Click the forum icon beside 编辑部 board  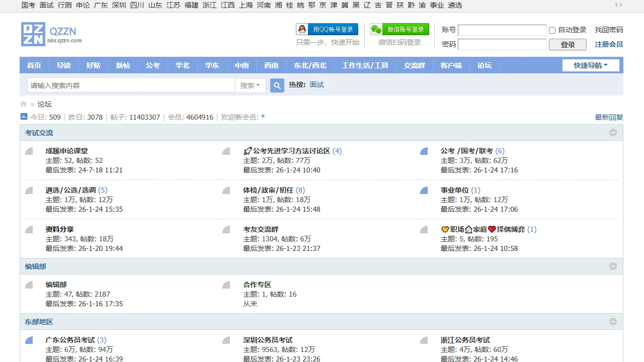tap(29, 285)
